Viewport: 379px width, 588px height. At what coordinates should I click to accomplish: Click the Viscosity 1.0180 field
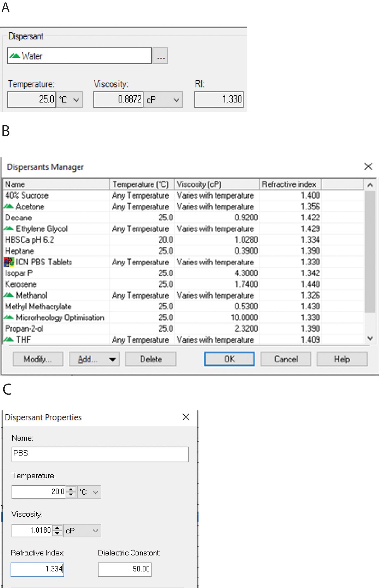coord(32,530)
